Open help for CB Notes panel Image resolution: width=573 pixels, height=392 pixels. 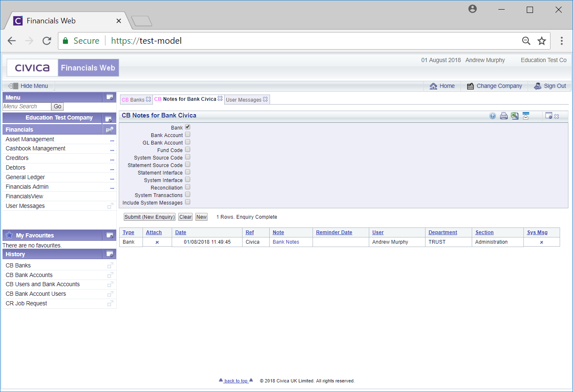pos(493,116)
